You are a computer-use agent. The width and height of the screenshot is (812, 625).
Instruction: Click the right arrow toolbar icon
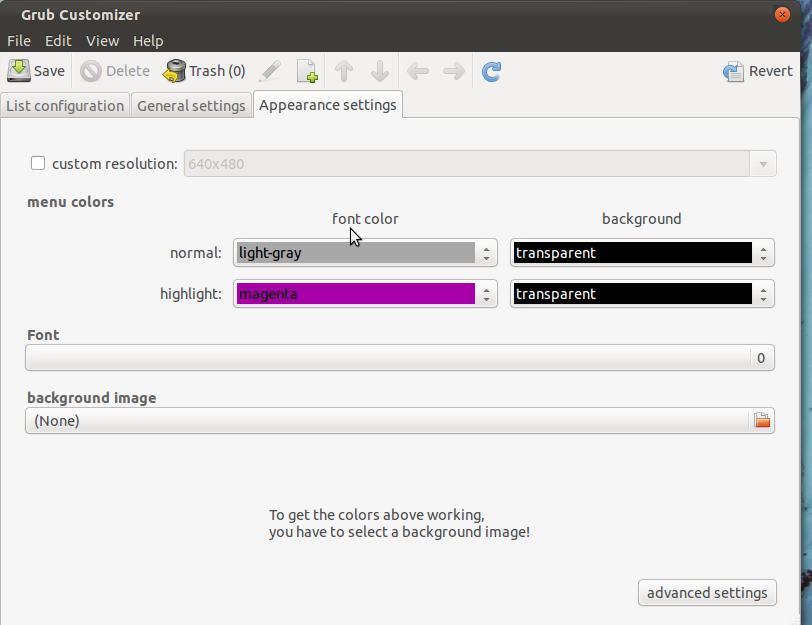(x=454, y=71)
